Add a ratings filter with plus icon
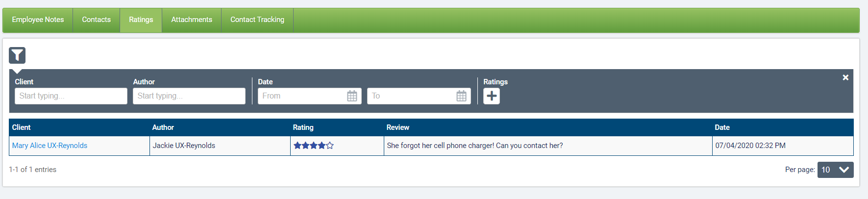The image size is (868, 199). click(x=492, y=96)
